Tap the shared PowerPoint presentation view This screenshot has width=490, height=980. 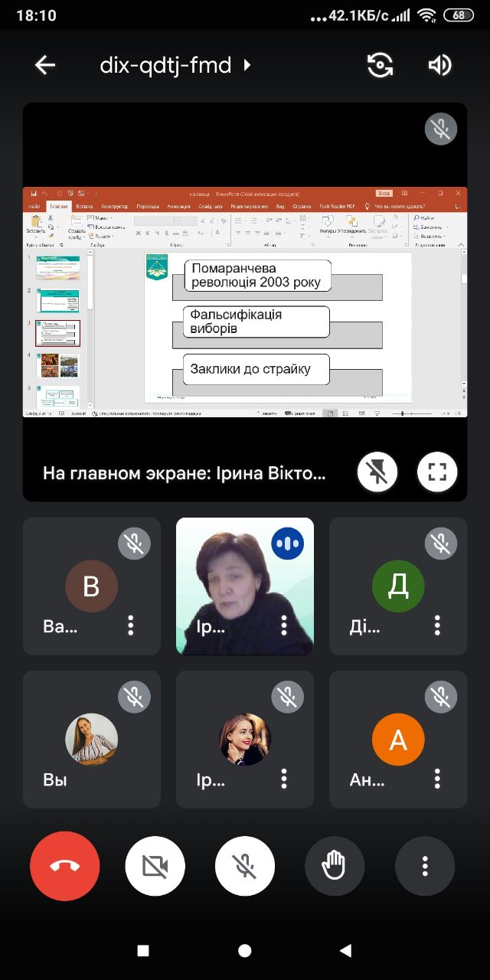pos(245,302)
